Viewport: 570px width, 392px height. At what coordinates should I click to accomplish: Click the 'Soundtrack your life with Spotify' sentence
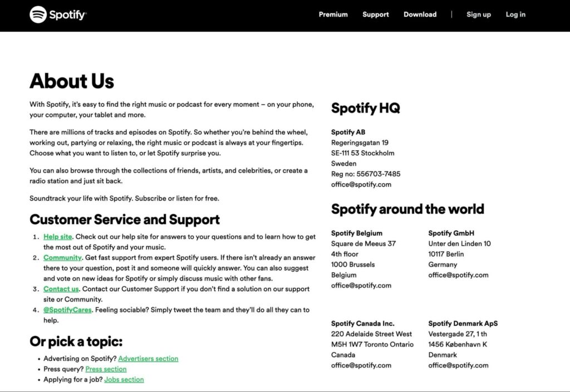pyautogui.click(x=124, y=199)
